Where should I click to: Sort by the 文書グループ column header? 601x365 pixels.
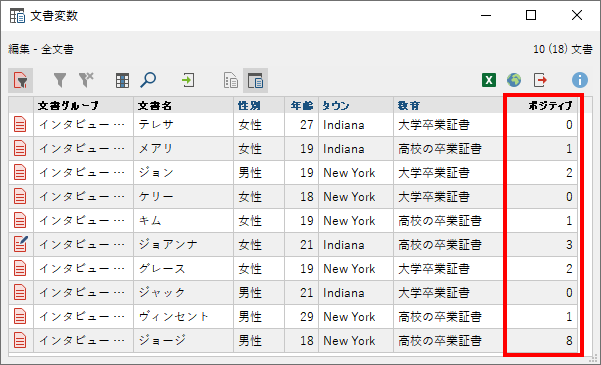coord(84,105)
